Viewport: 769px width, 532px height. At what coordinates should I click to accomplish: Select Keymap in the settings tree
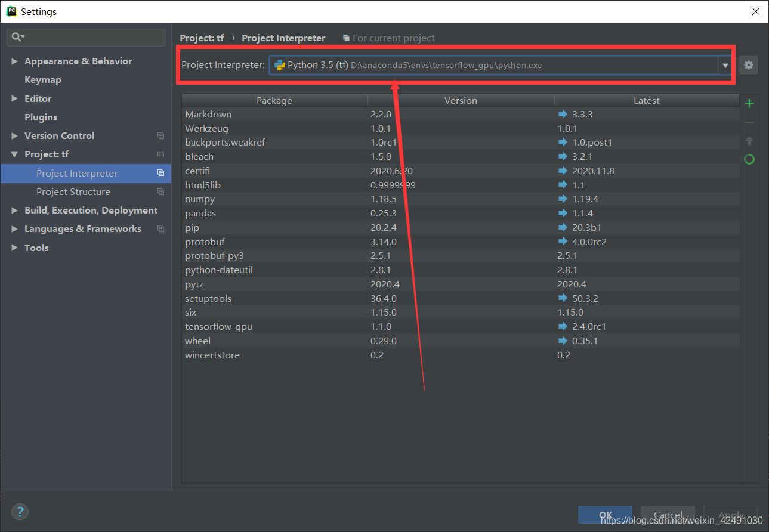[43, 80]
